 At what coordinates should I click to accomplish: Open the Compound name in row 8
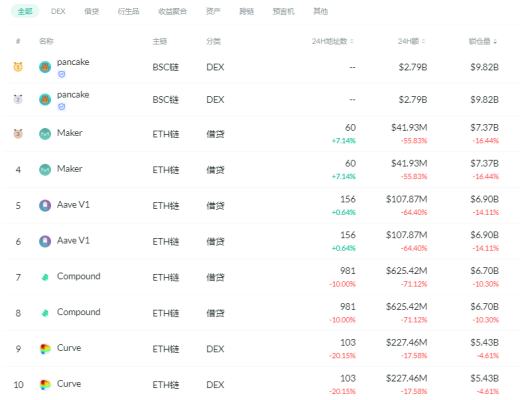click(x=79, y=312)
